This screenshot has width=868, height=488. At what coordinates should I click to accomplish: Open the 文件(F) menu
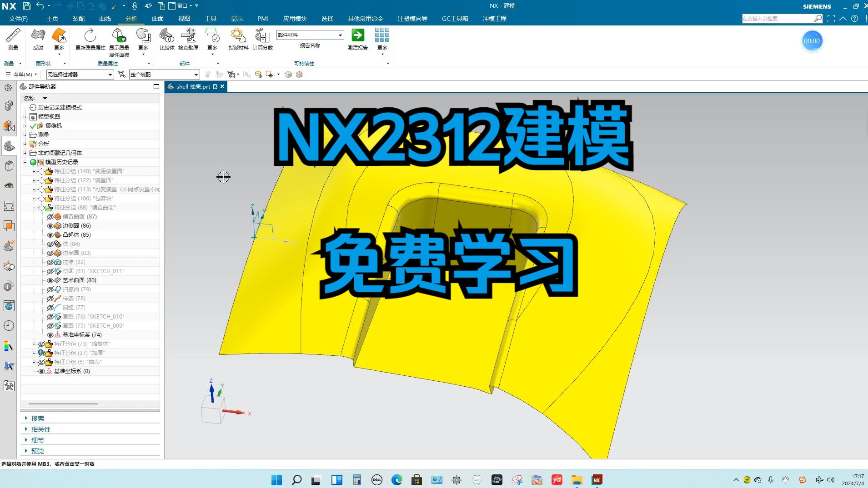[18, 19]
